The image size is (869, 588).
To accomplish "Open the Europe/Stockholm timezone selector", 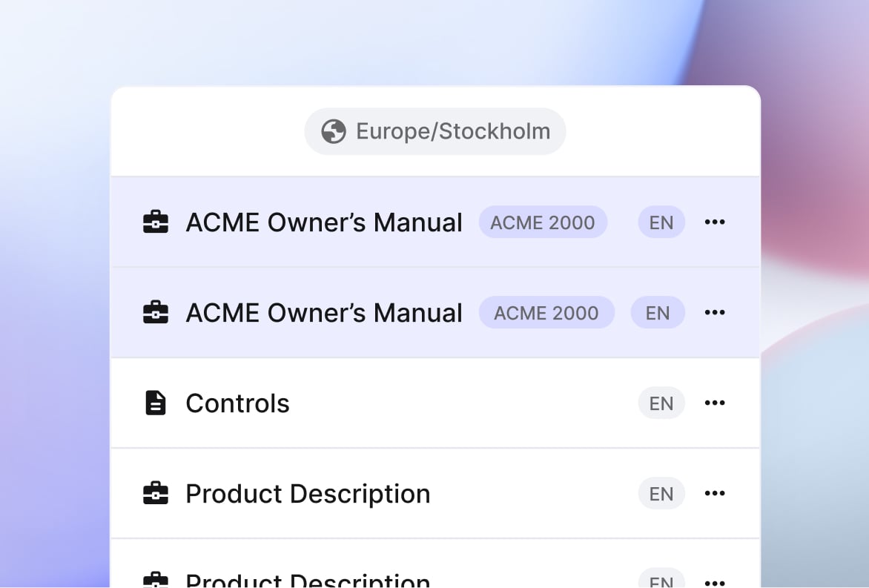I will (435, 132).
